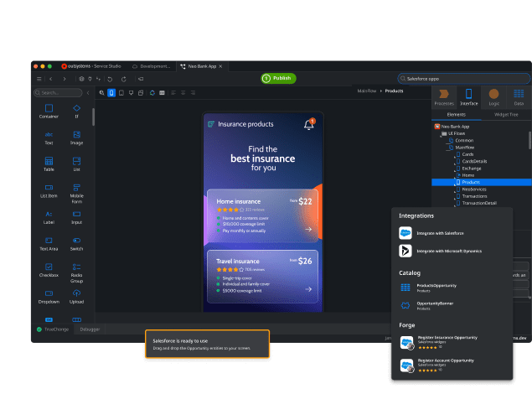Open the Debugger panel
Screen dimensions: 532x420
88,329
